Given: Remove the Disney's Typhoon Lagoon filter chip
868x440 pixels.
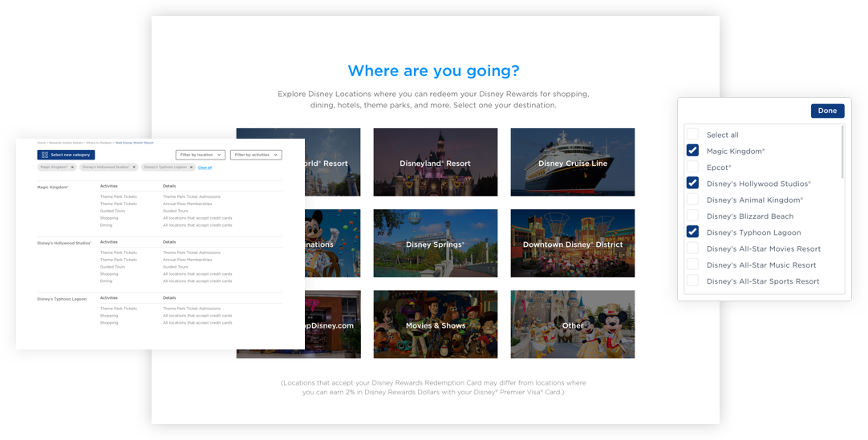Looking at the screenshot, I should point(192,167).
